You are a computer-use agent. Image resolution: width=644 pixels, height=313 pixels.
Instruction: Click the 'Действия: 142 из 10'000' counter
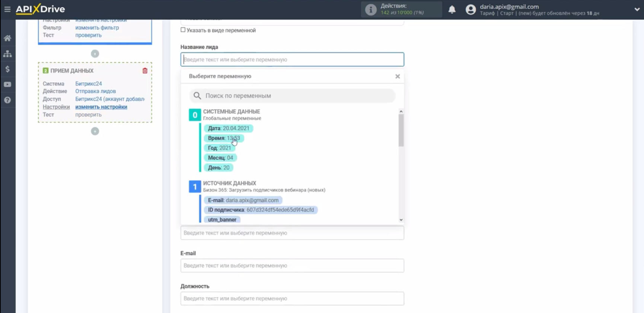402,9
